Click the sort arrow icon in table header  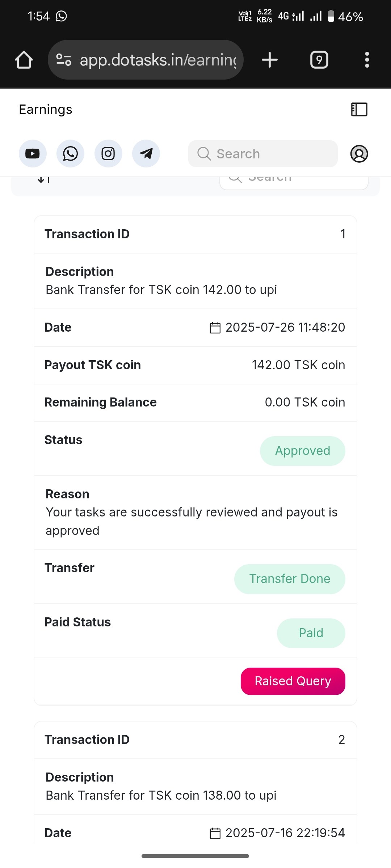[43, 179]
